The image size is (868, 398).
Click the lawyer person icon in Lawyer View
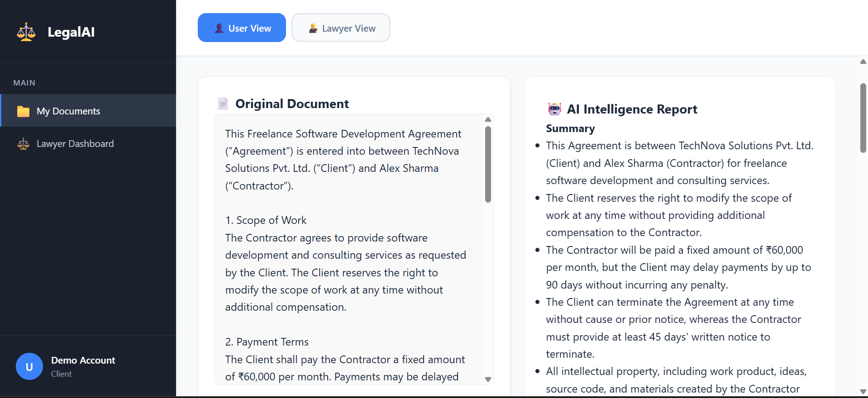(313, 28)
